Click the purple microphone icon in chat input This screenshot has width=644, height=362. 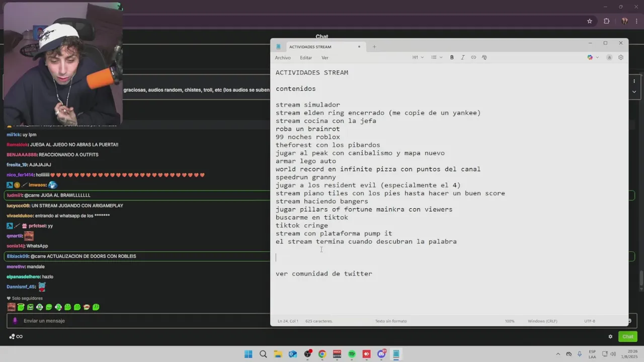pyautogui.click(x=15, y=321)
